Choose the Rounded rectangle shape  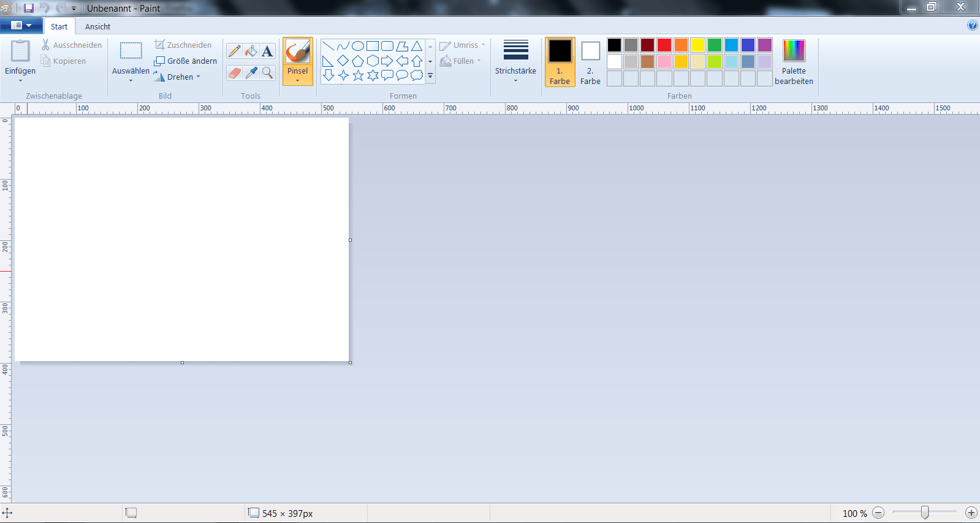coord(387,46)
